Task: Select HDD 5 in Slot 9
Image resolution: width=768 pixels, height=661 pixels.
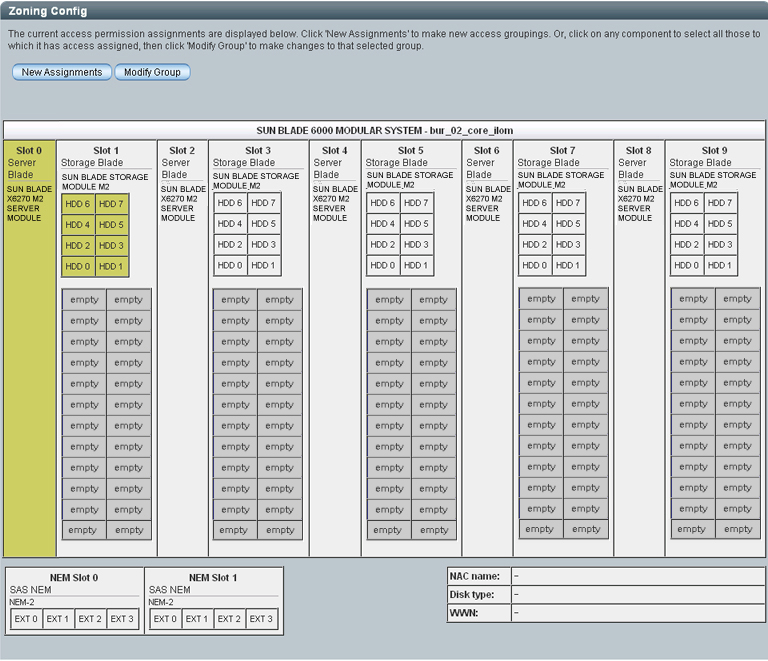Action: pos(720,224)
